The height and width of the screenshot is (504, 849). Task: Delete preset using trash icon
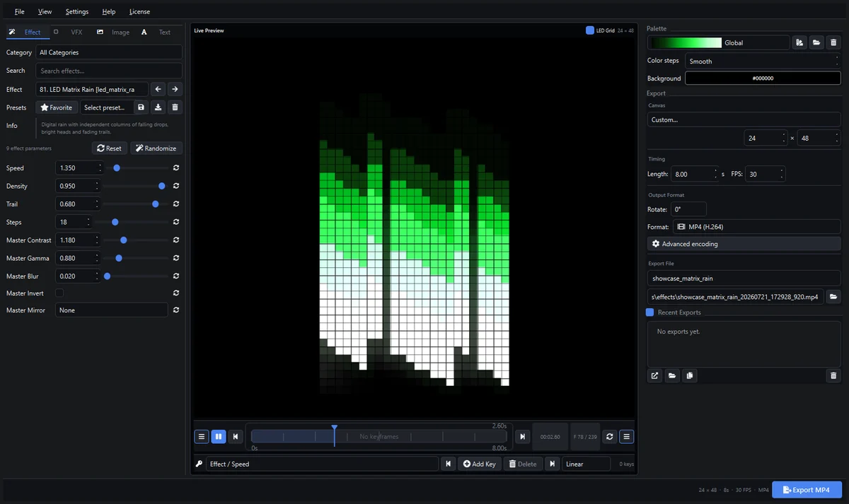click(175, 107)
